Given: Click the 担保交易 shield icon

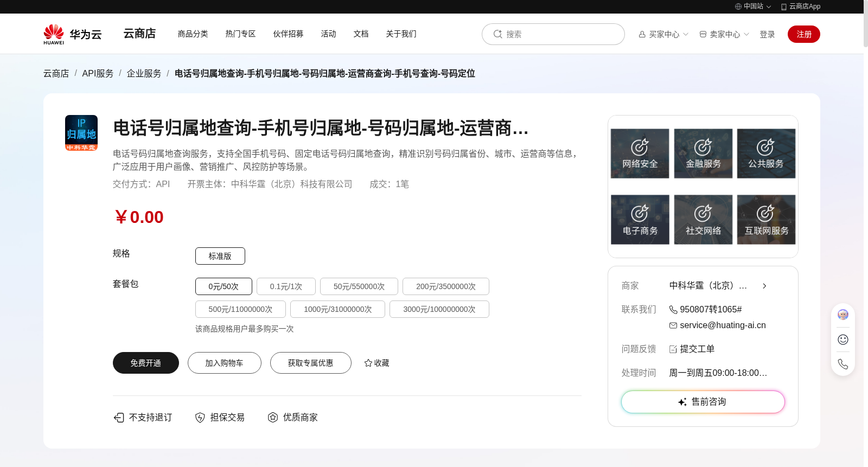Looking at the screenshot, I should tap(200, 417).
